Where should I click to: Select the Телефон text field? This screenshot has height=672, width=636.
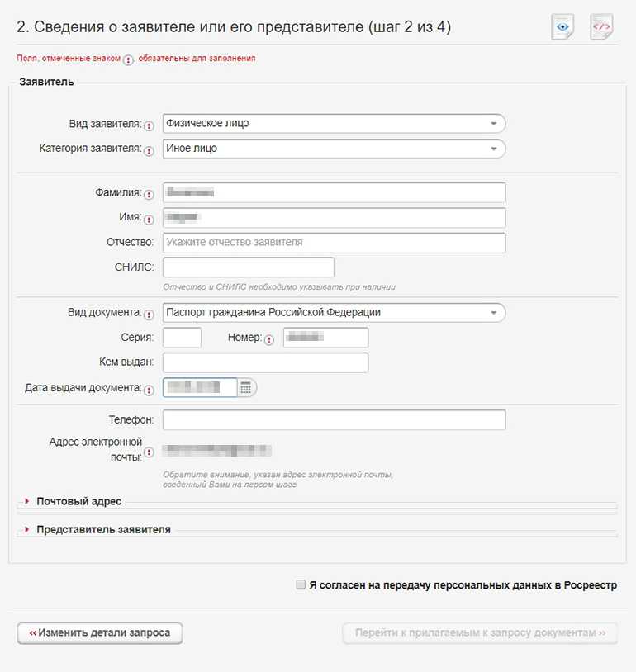tap(334, 420)
